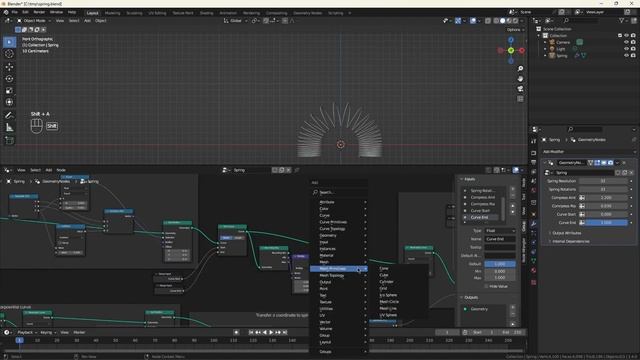Click the blue Z axis on the navigation gizmo

point(511,40)
